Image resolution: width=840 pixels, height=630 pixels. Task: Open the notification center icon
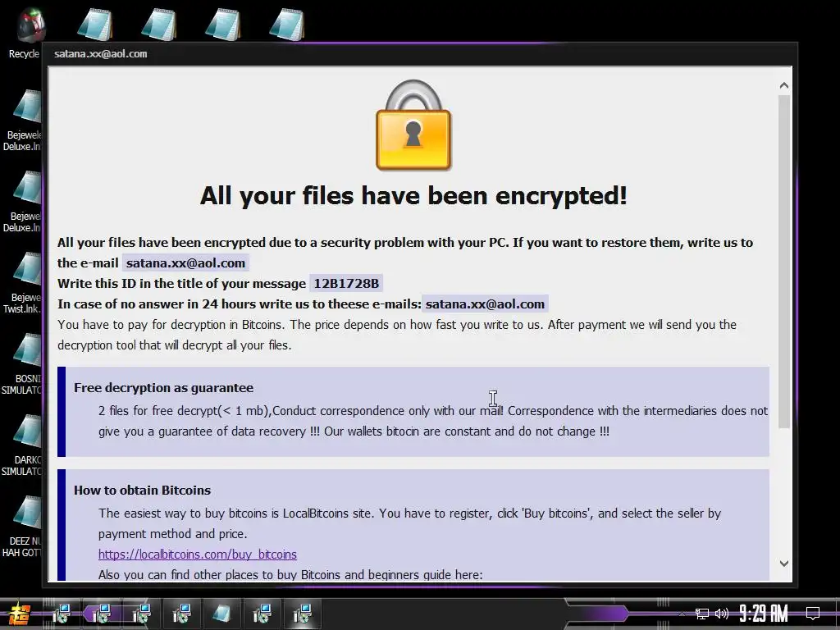pos(813,613)
